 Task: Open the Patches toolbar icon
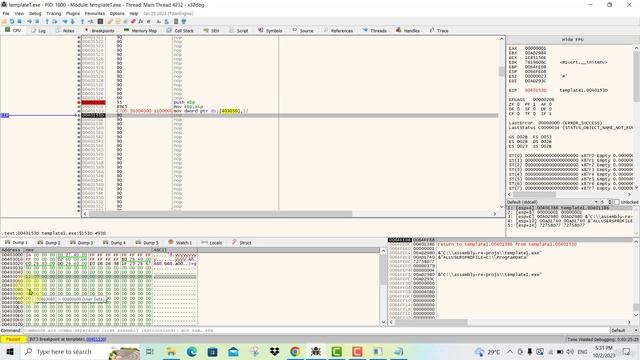(110, 21)
